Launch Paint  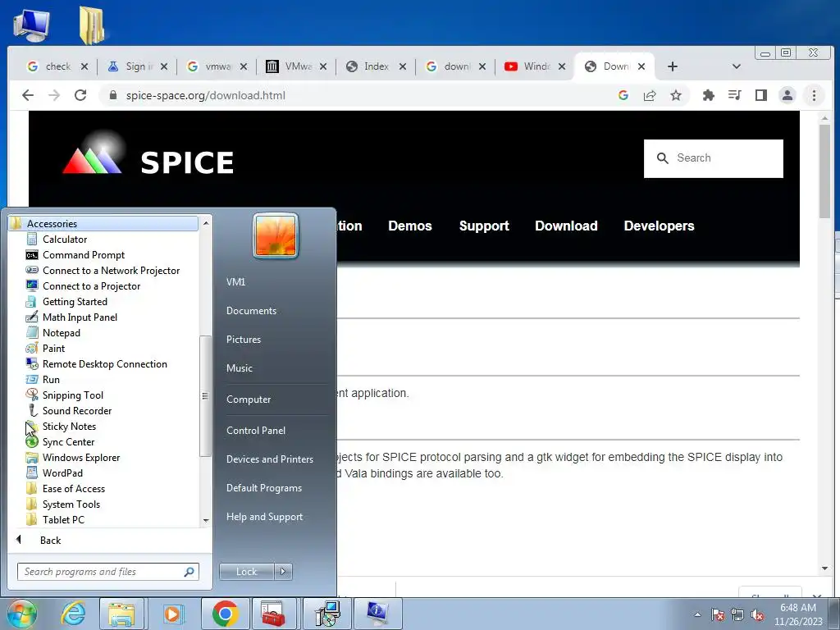coord(53,348)
